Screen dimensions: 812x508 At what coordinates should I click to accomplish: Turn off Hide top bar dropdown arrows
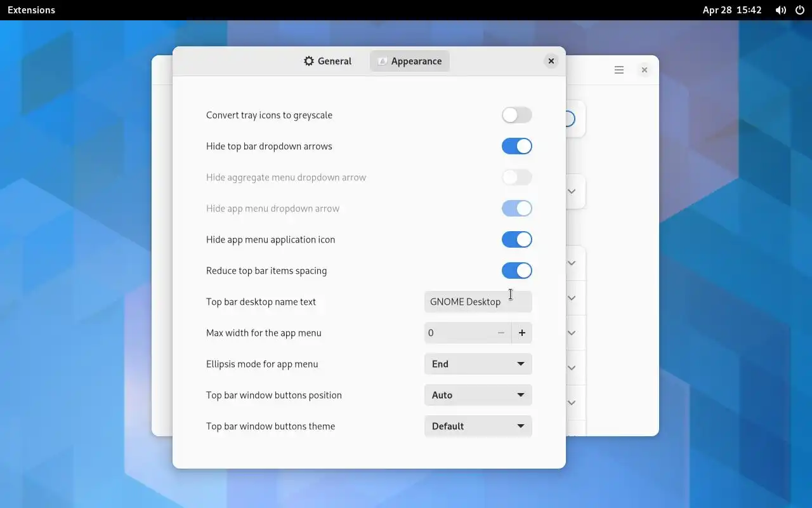click(x=517, y=146)
